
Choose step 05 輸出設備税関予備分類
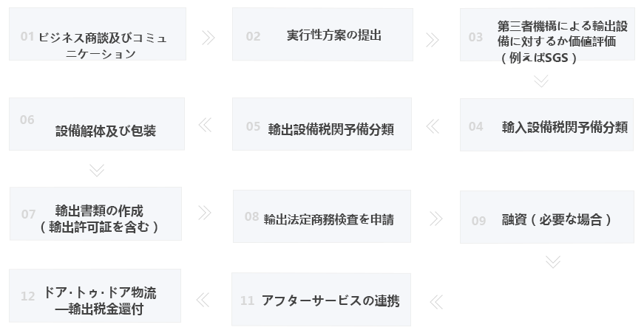pos(322,124)
